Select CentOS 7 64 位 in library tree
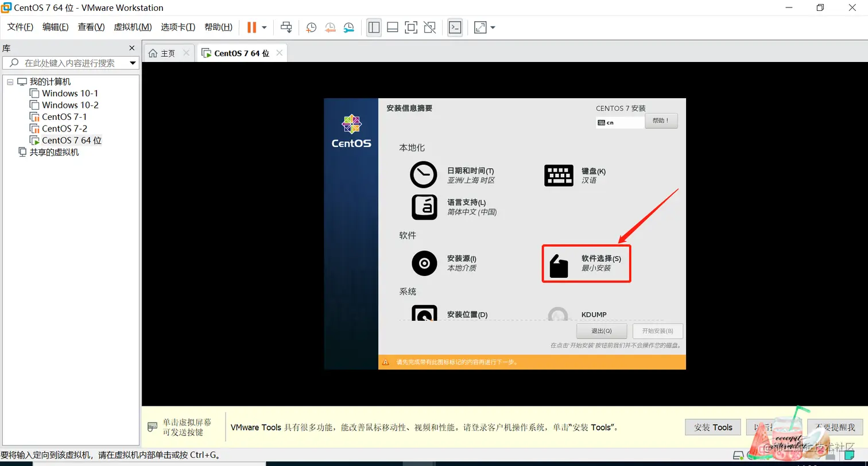This screenshot has height=466, width=868. click(71, 140)
